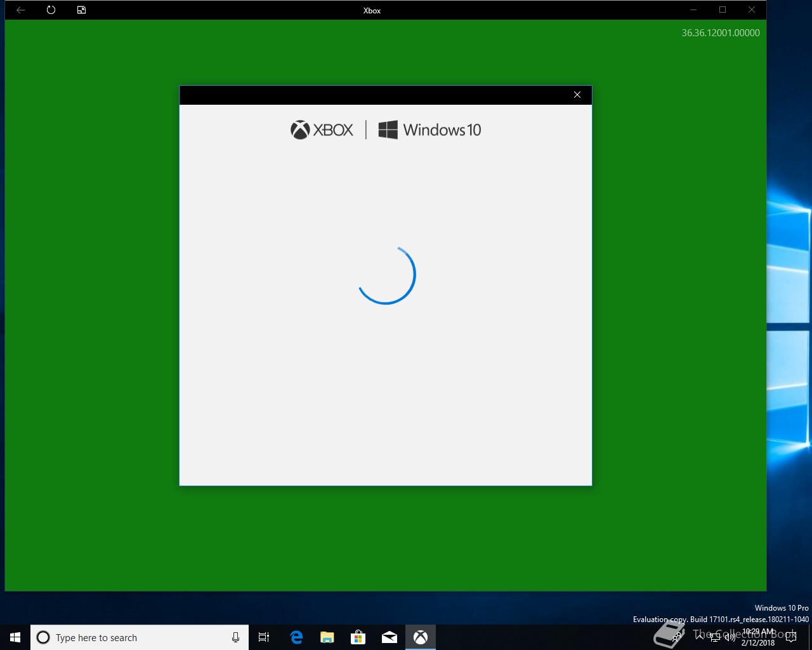Open the Windows Start menu
Image resolution: width=812 pixels, height=650 pixels.
[x=15, y=637]
